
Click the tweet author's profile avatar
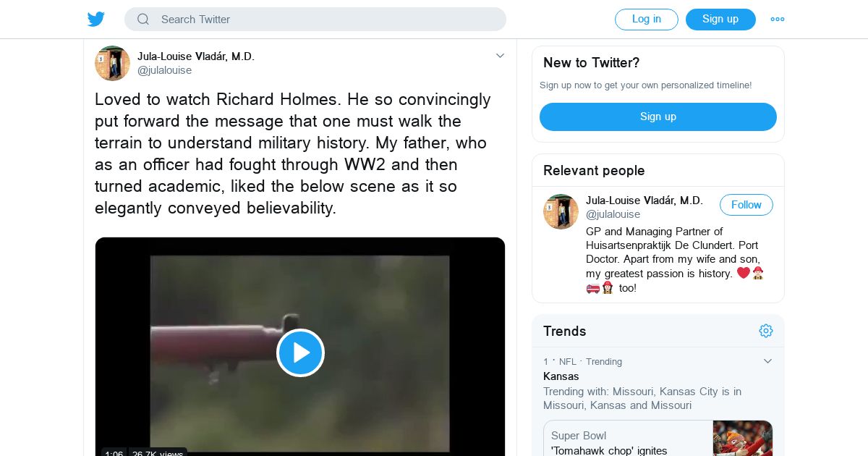pyautogui.click(x=112, y=63)
